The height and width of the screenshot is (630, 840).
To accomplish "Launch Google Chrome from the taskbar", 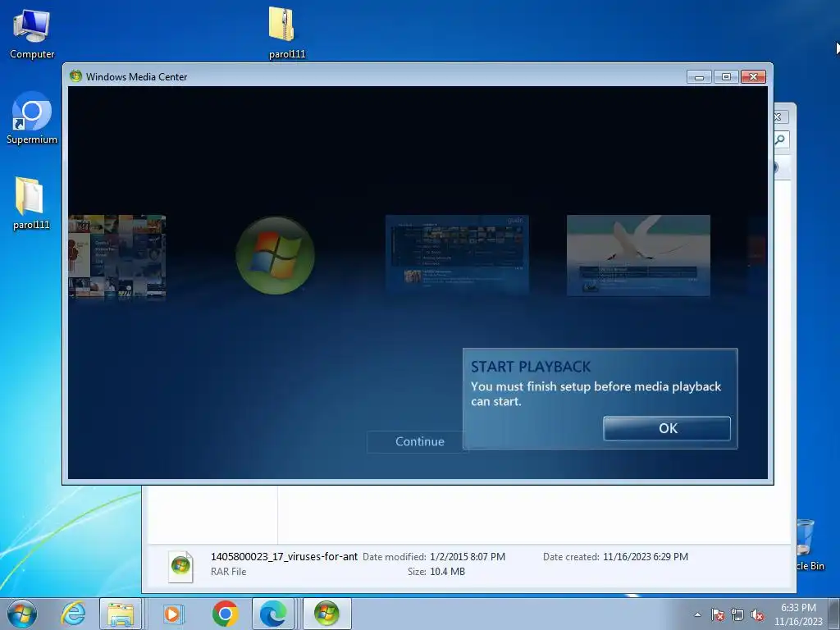I will [x=225, y=614].
